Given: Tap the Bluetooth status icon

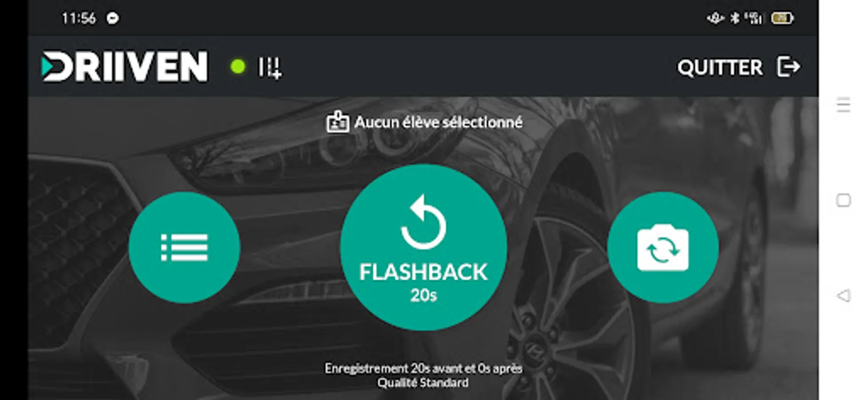Looking at the screenshot, I should coord(736,18).
